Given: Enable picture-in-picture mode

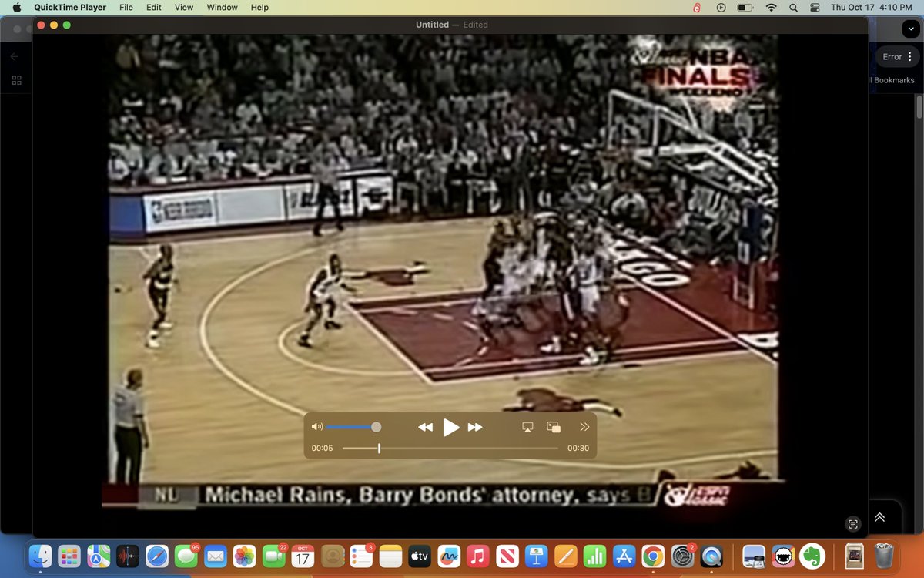Looking at the screenshot, I should (554, 427).
